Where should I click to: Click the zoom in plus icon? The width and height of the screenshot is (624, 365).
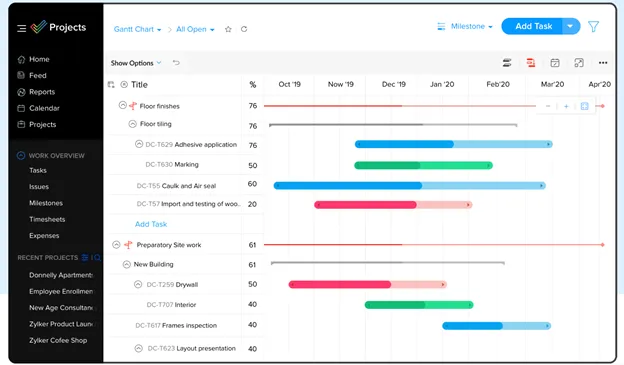(x=566, y=106)
